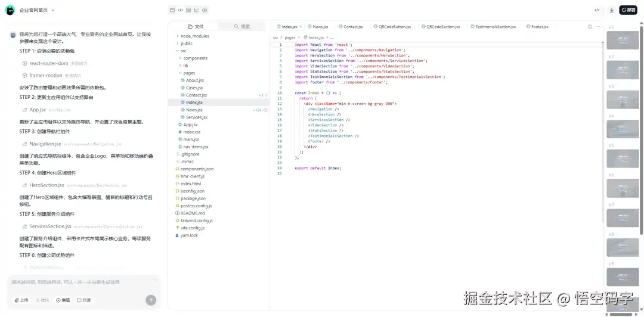Screen dimensions: 644x317
Task: Open ServicesSection.jsx link in STEP 5
Action: click(50, 226)
